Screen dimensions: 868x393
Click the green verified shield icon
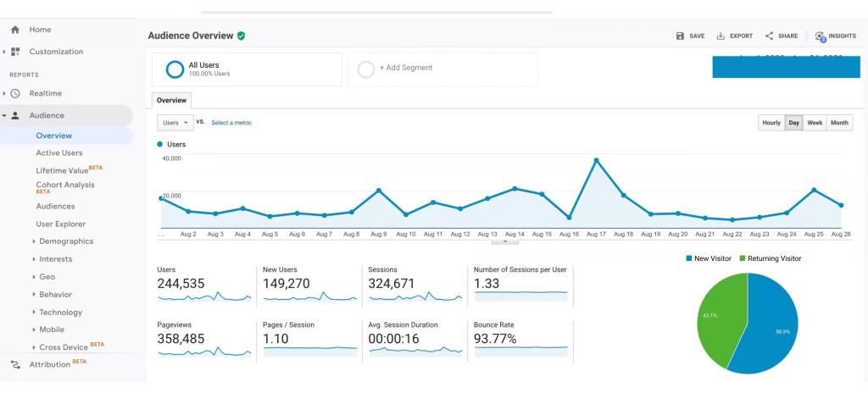click(x=241, y=36)
